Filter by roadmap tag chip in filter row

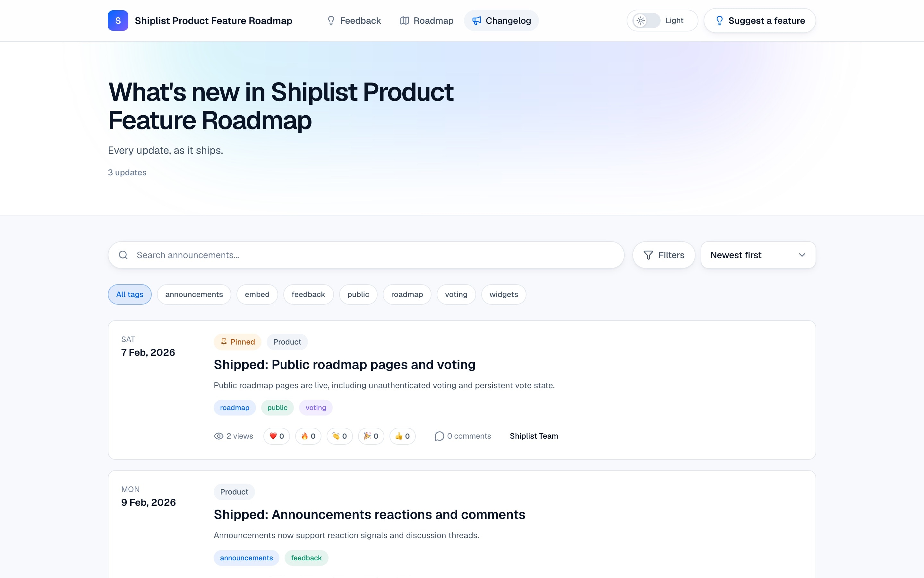[x=407, y=294]
